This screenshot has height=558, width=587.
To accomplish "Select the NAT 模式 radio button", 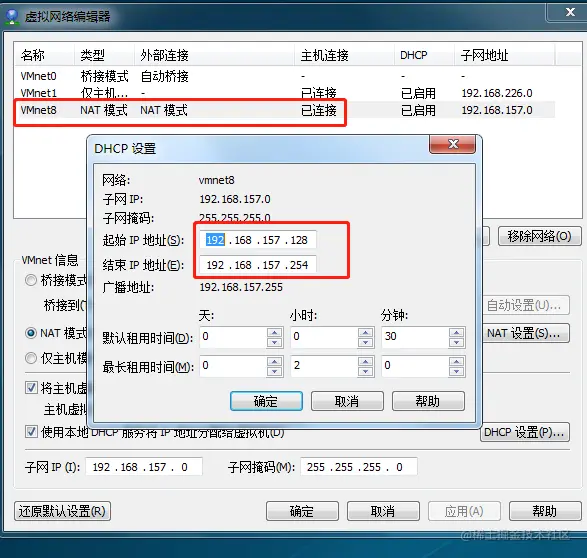I will (x=31, y=333).
